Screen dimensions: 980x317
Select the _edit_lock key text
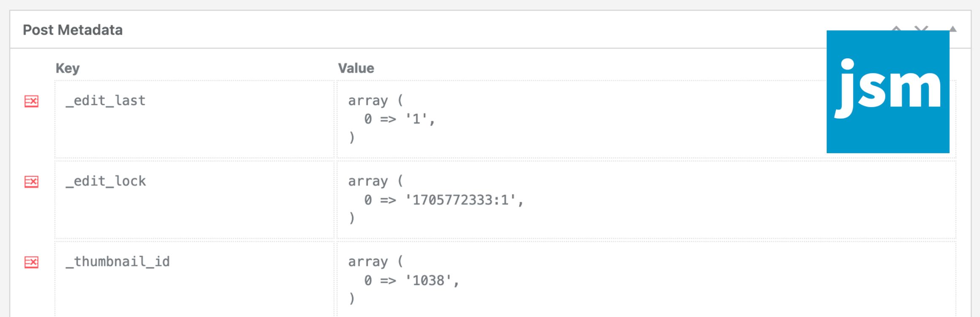click(106, 182)
